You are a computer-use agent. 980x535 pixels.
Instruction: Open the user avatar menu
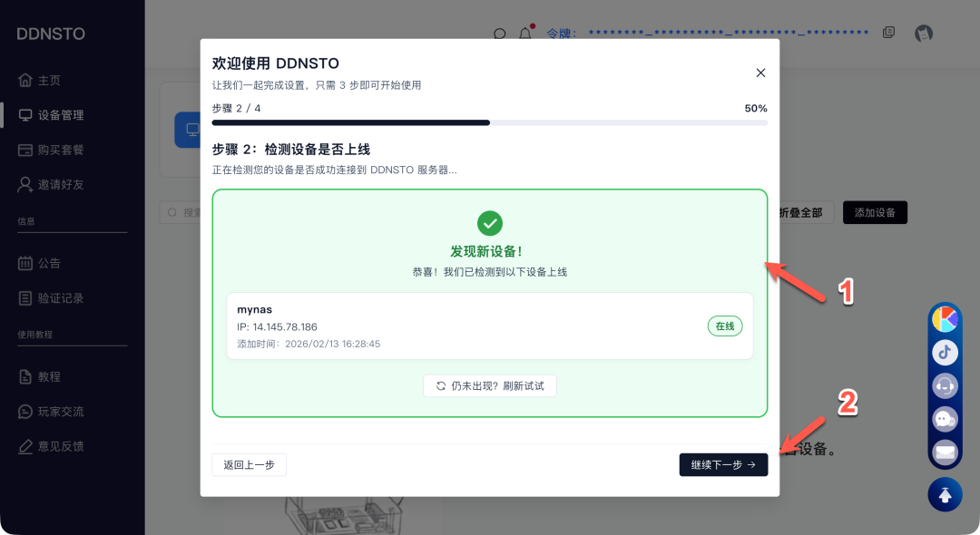coord(924,33)
